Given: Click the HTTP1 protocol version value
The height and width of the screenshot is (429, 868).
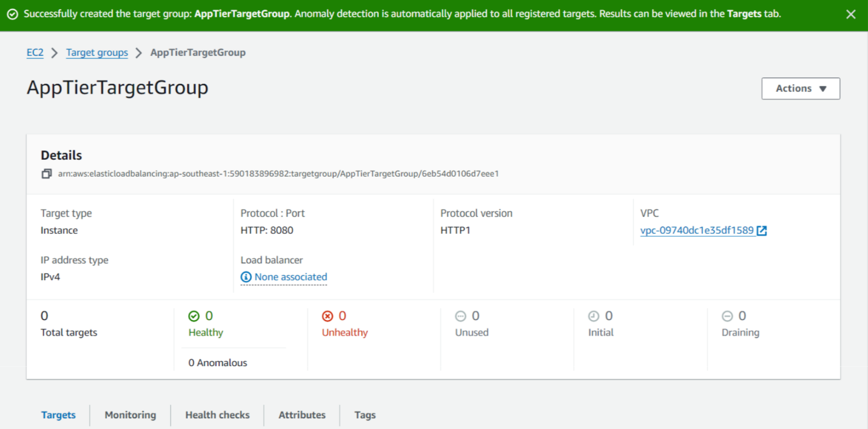Looking at the screenshot, I should coord(455,230).
